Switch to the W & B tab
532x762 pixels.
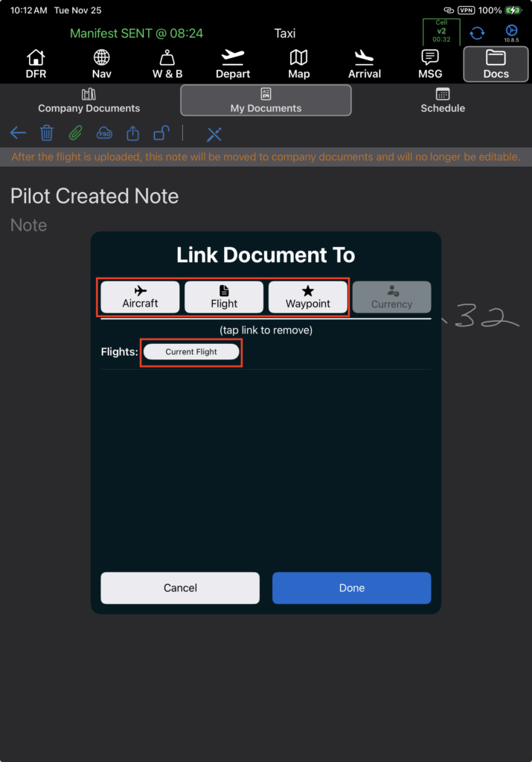coord(167,64)
